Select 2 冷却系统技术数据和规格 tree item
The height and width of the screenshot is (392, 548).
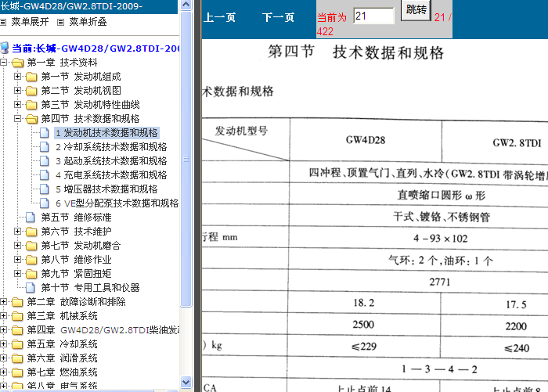tap(111, 147)
